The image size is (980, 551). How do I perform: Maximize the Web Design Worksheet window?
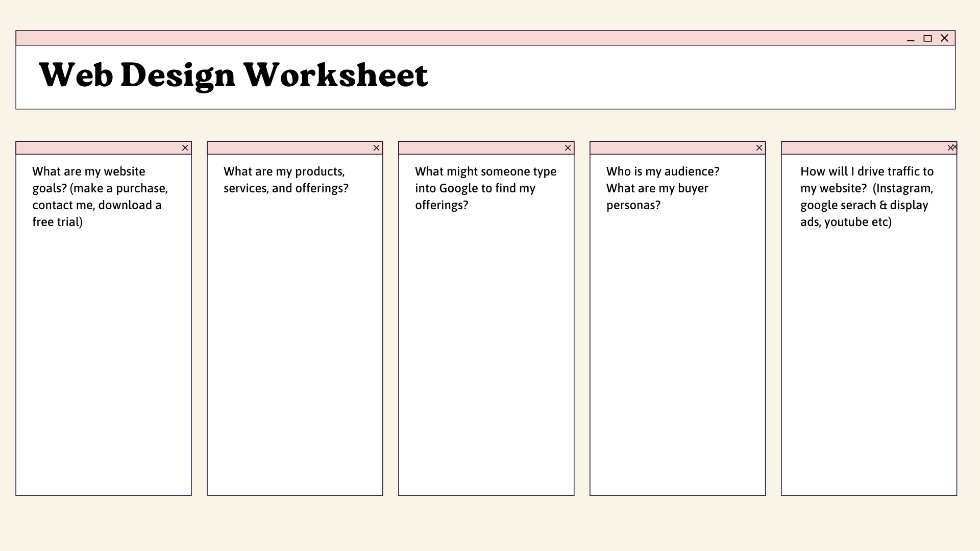(926, 38)
